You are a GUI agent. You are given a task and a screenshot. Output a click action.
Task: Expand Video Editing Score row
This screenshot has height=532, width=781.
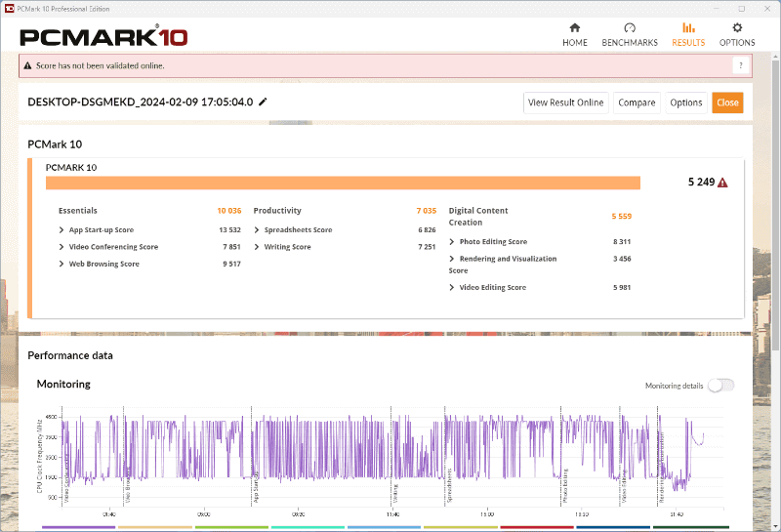pyautogui.click(x=452, y=287)
